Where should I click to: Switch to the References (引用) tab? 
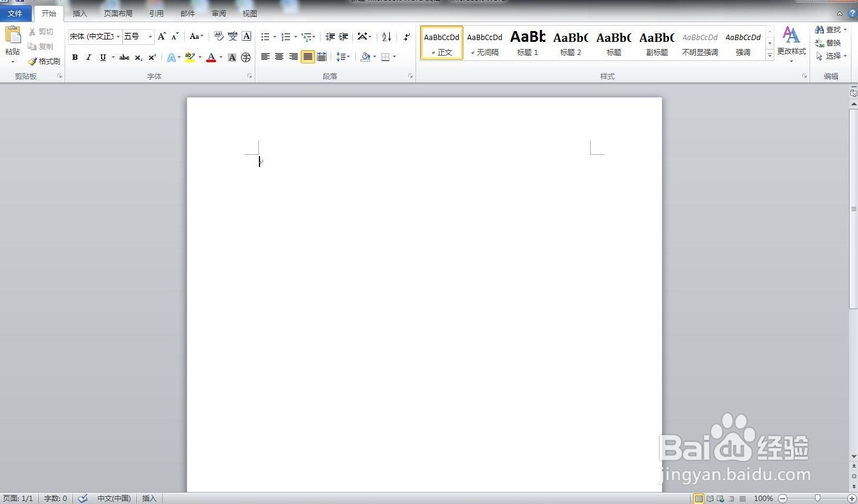click(x=156, y=13)
